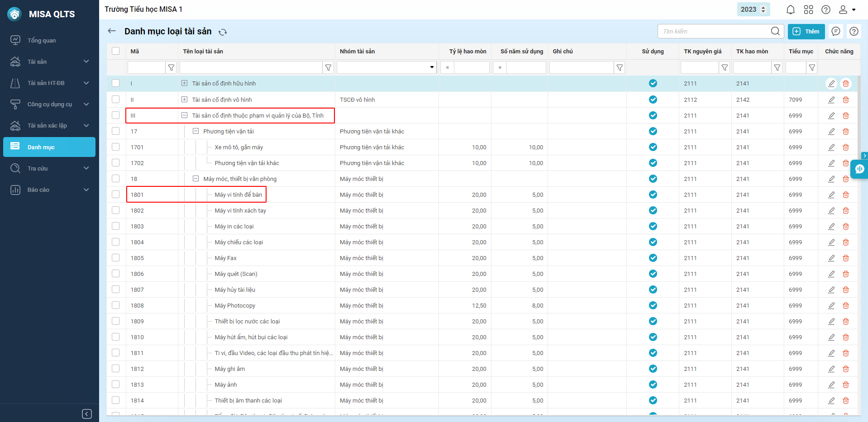Select checkbox for row 1808
Image resolution: width=868 pixels, height=422 pixels.
tap(116, 305)
